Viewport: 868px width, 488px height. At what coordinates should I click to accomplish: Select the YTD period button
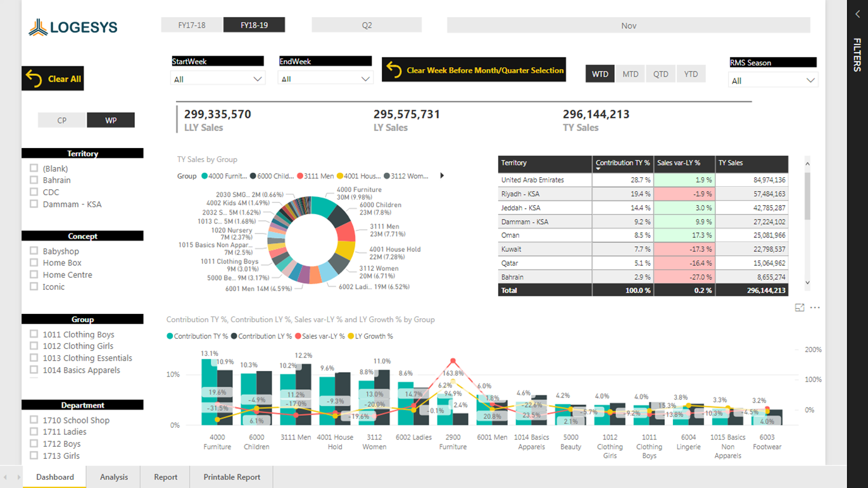point(691,74)
